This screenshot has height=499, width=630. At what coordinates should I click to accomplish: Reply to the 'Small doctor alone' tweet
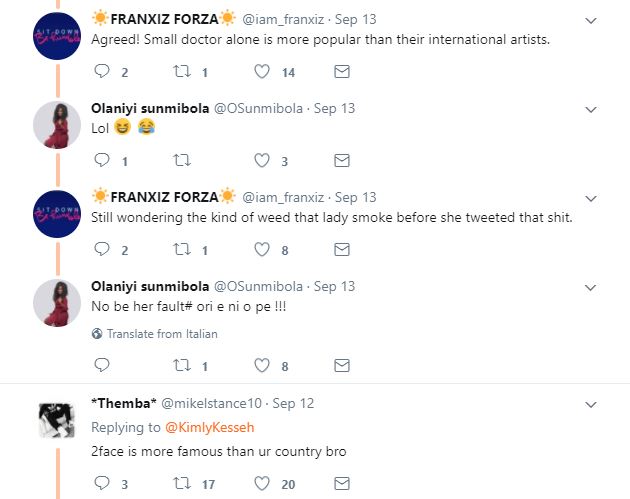pyautogui.click(x=101, y=72)
